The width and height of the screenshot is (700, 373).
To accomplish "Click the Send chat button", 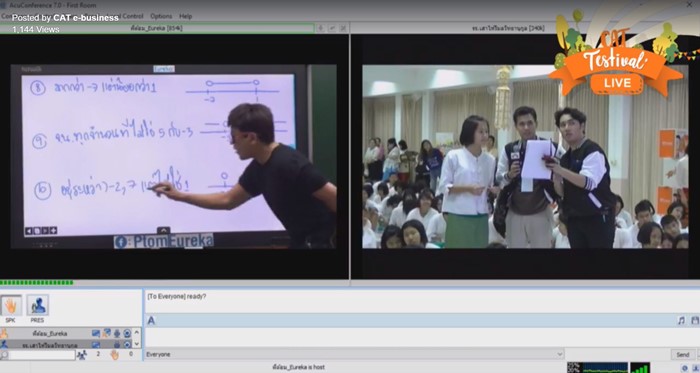I will pyautogui.click(x=683, y=354).
